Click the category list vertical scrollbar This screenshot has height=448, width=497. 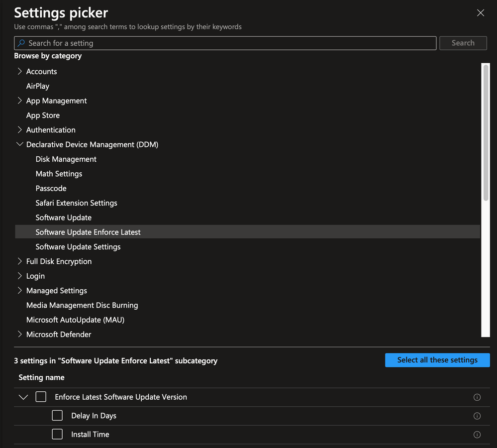486,133
